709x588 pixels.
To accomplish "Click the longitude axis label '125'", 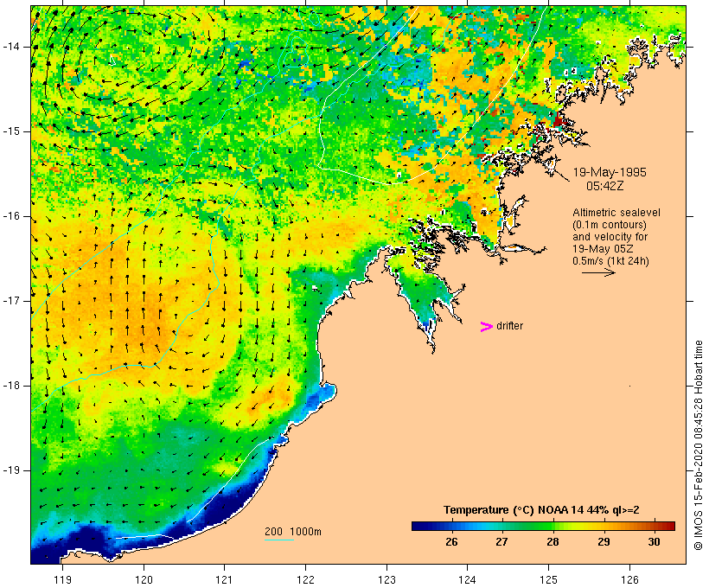I will 549,579.
